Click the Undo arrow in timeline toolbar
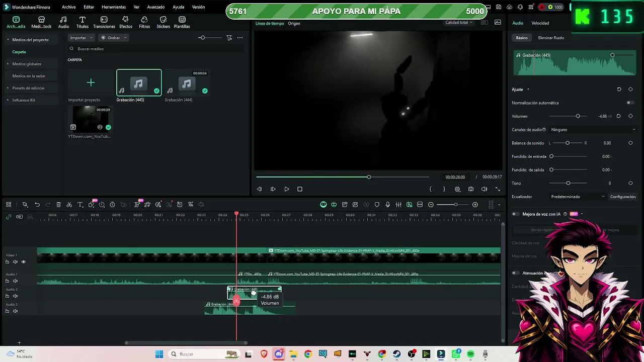This screenshot has height=362, width=644. click(37, 205)
